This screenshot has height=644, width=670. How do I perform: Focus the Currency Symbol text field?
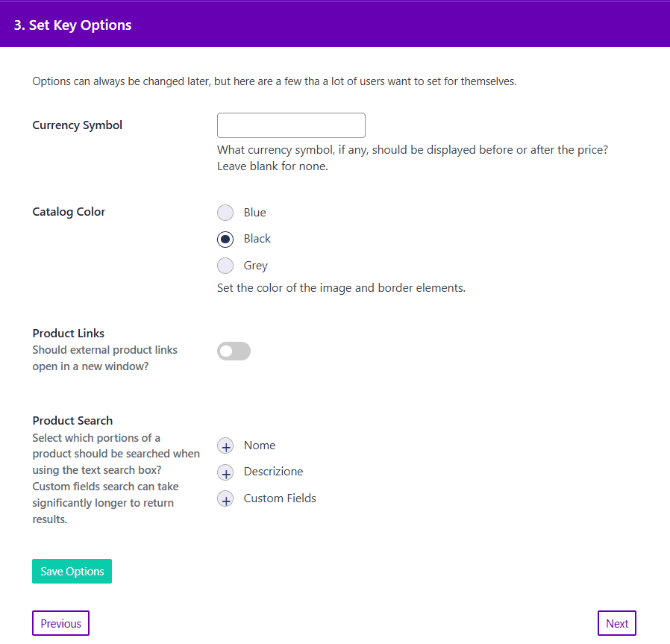[x=291, y=125]
